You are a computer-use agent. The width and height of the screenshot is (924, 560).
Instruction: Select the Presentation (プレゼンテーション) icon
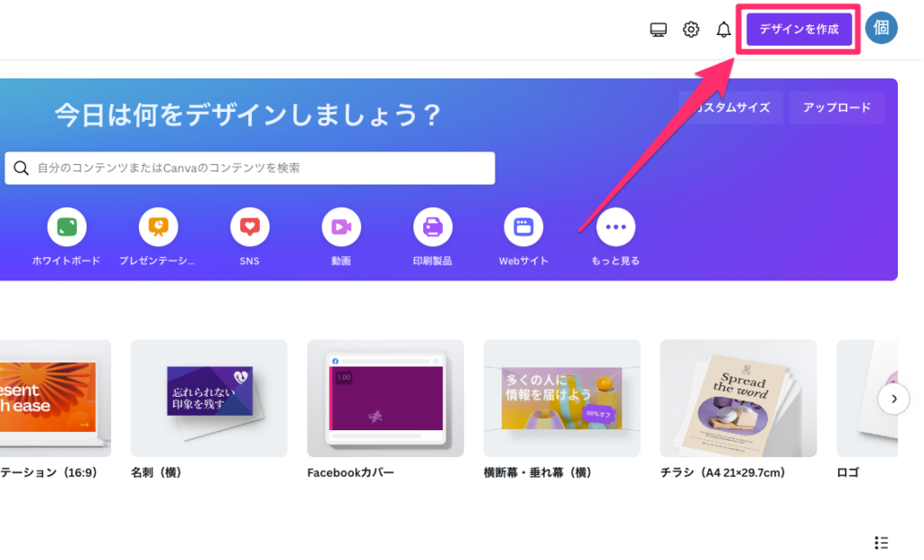(x=158, y=227)
